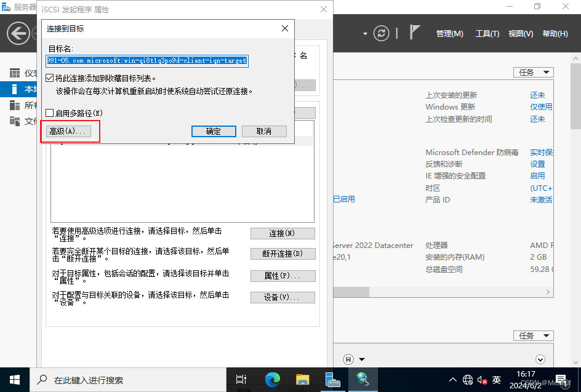Close the iSCSI 发起程序 属性 window

tap(324, 9)
